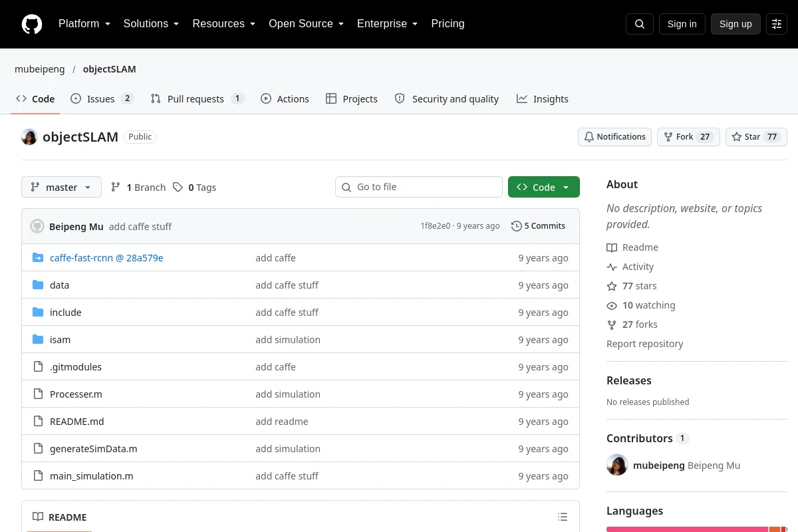Switch to the Insights tab

coord(543,98)
